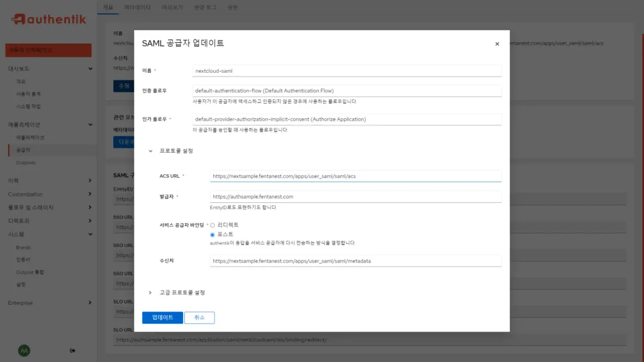Click the sign-out icon near the avatar

tap(72, 350)
